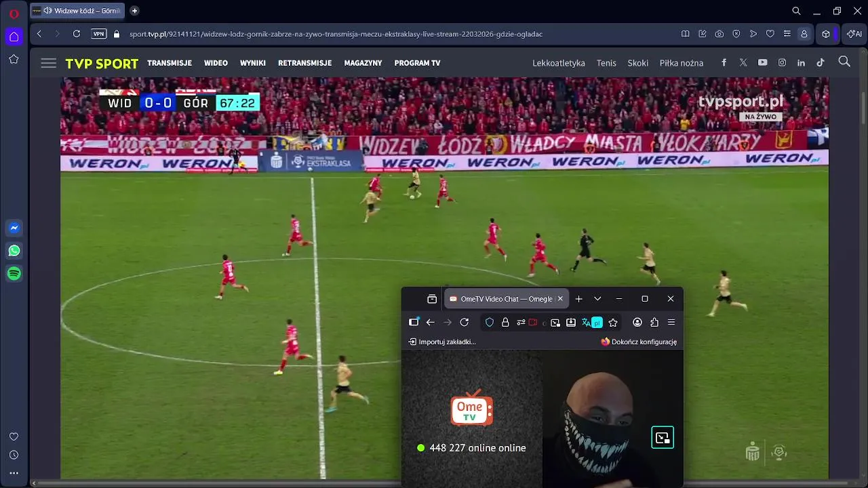Open the PROGRAM TV menu item
The height and width of the screenshot is (488, 868).
(x=417, y=63)
